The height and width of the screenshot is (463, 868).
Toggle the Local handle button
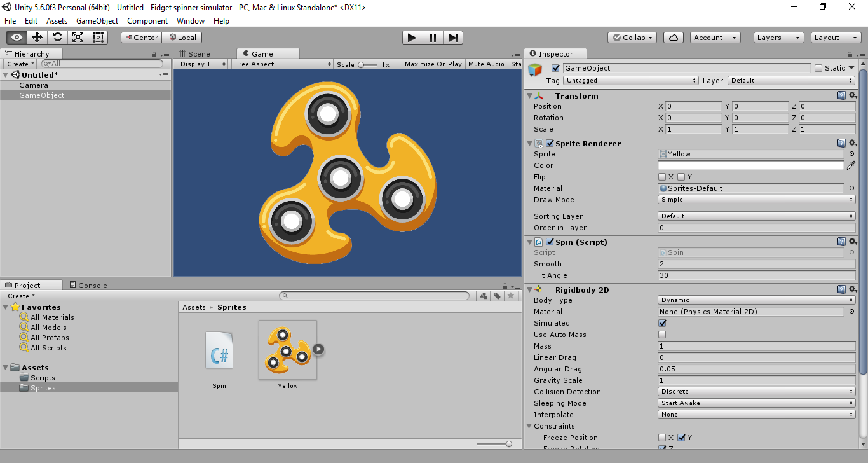tap(182, 38)
